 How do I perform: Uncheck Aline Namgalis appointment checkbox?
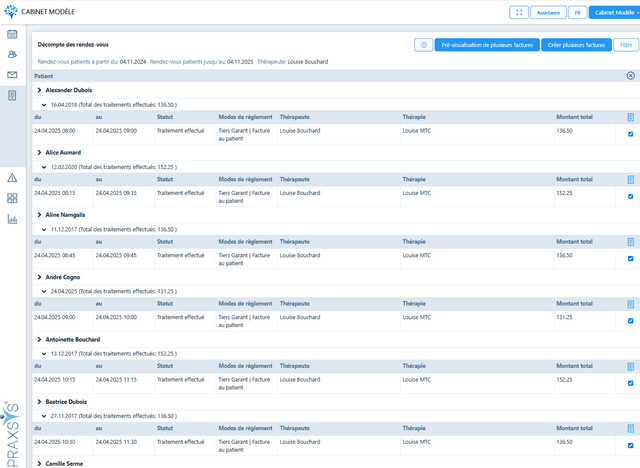click(630, 258)
